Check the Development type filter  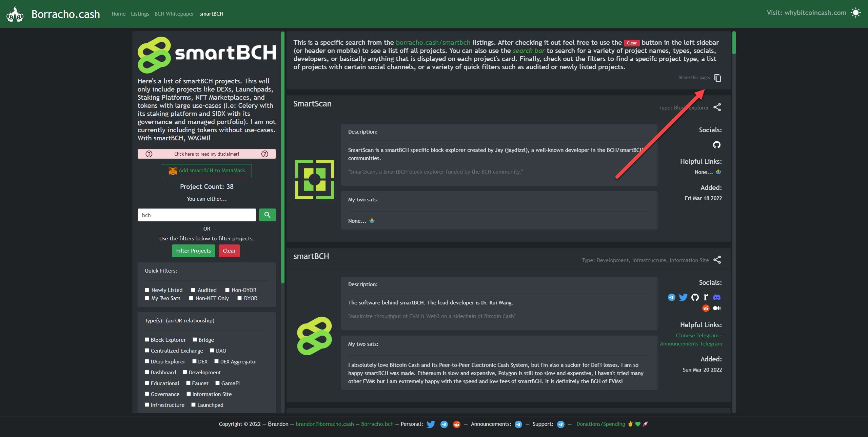(x=185, y=372)
